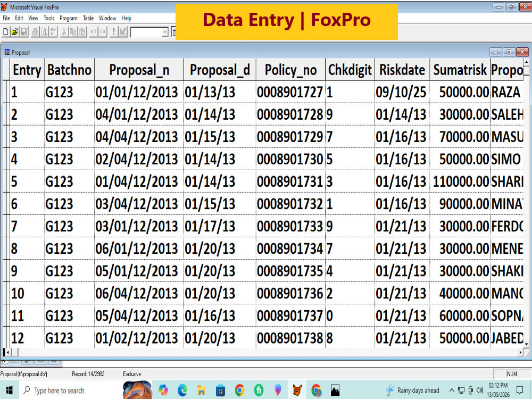Open the Program menu
532x399 pixels.
pyautogui.click(x=69, y=18)
